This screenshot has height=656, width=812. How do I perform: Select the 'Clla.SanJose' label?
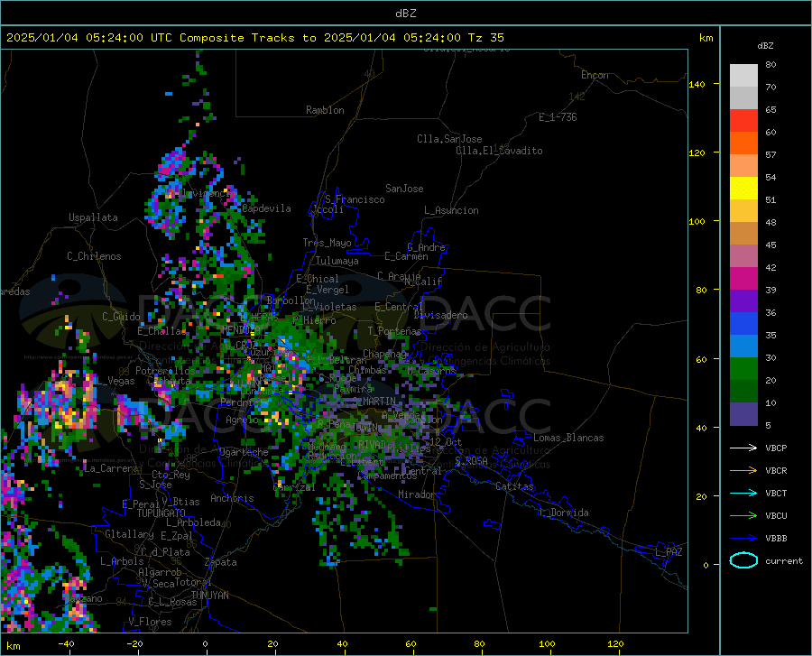(449, 139)
